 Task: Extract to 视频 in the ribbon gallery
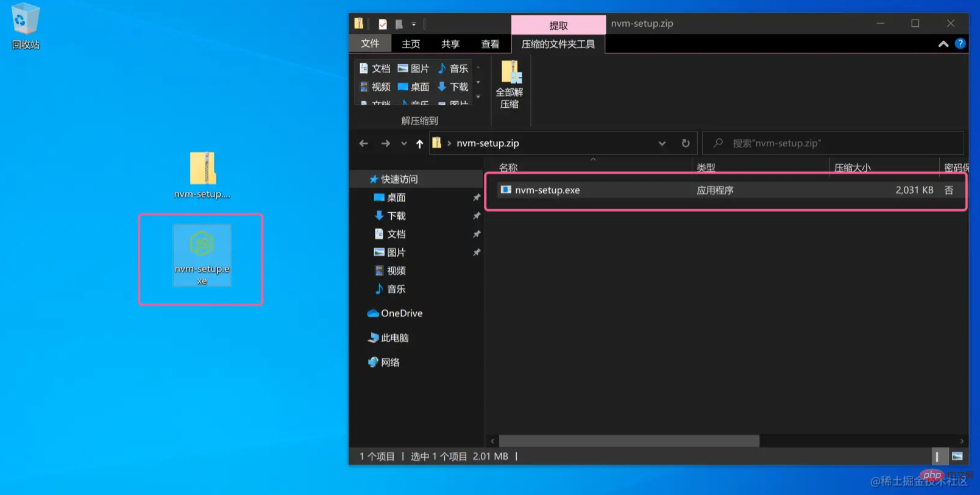[x=375, y=87]
